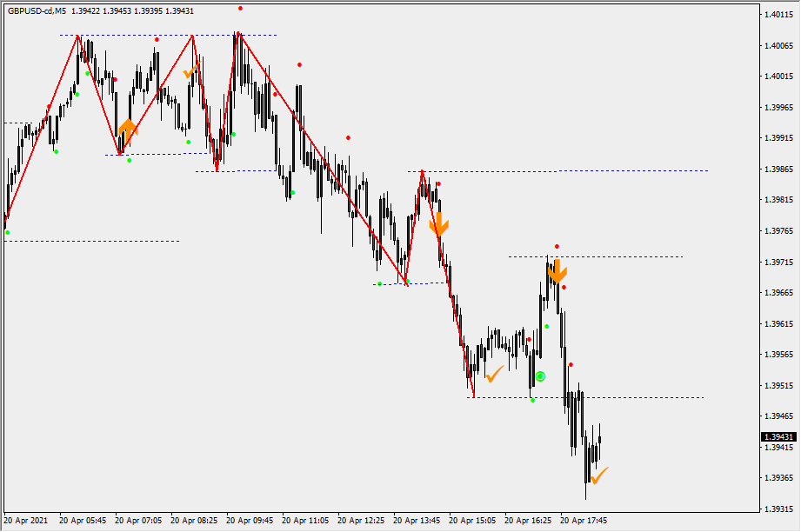
Task: Select red dot at very top of chart
Action: pyautogui.click(x=240, y=8)
